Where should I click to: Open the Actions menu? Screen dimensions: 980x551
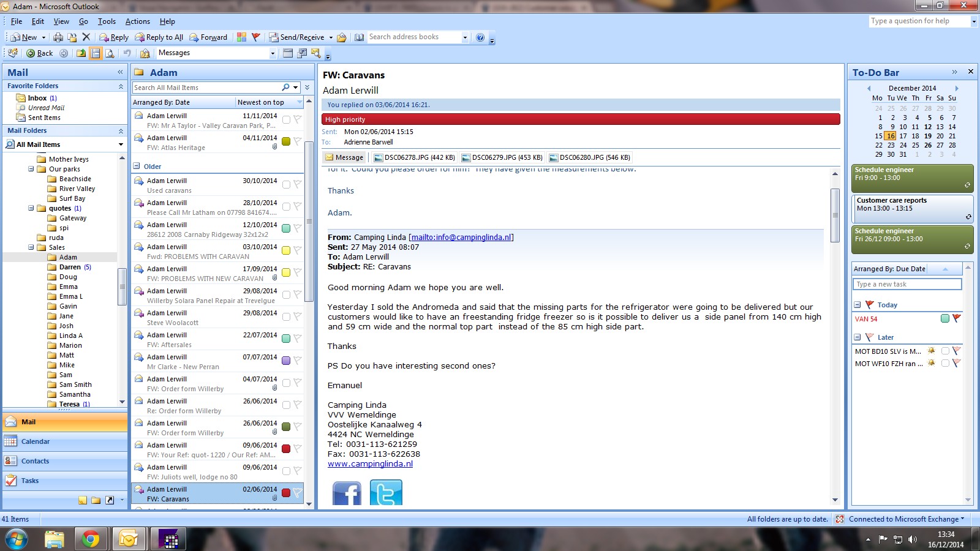tap(138, 21)
